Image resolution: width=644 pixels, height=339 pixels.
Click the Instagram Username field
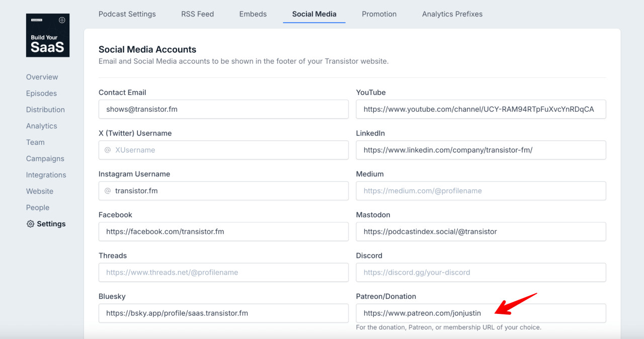coord(223,191)
